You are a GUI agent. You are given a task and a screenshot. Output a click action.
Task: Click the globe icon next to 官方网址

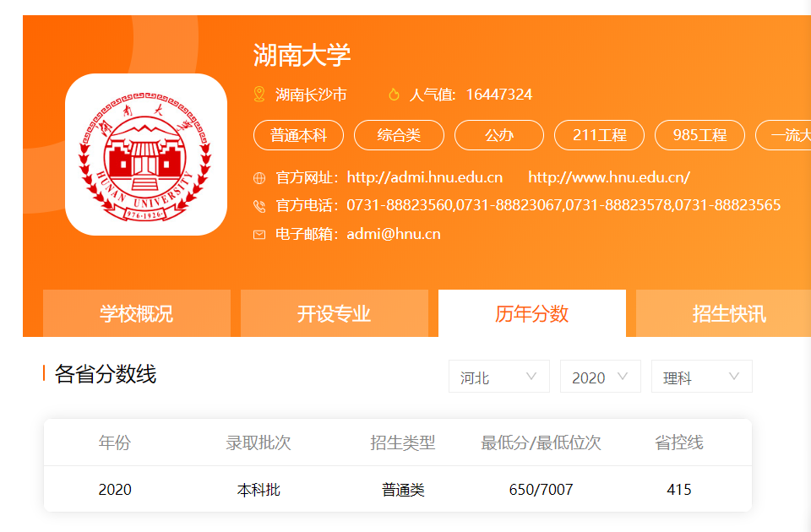tap(259, 178)
